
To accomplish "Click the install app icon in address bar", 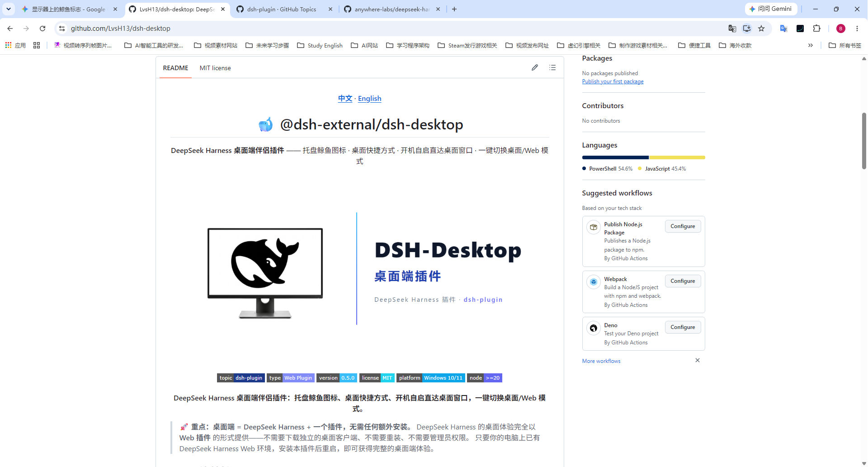I will [747, 29].
